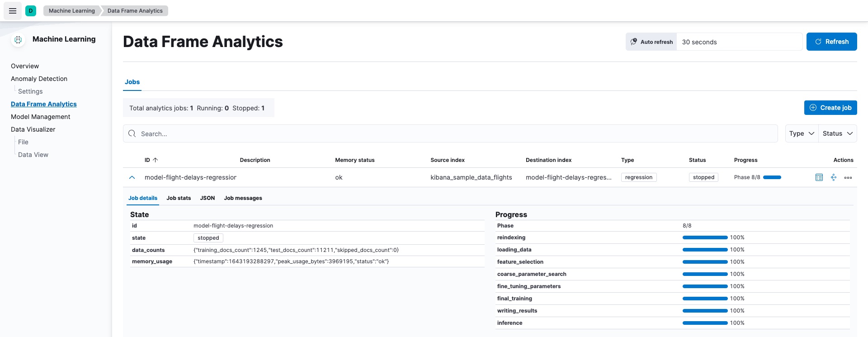Viewport: 868px width, 337px height.
Task: Open the Status filter dropdown
Action: point(837,133)
